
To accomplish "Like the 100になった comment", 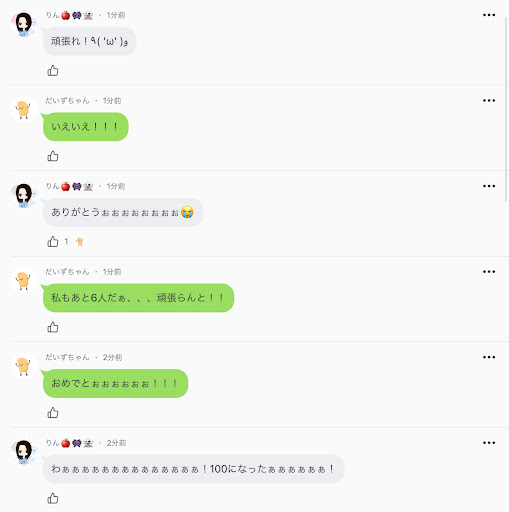I will [53, 499].
